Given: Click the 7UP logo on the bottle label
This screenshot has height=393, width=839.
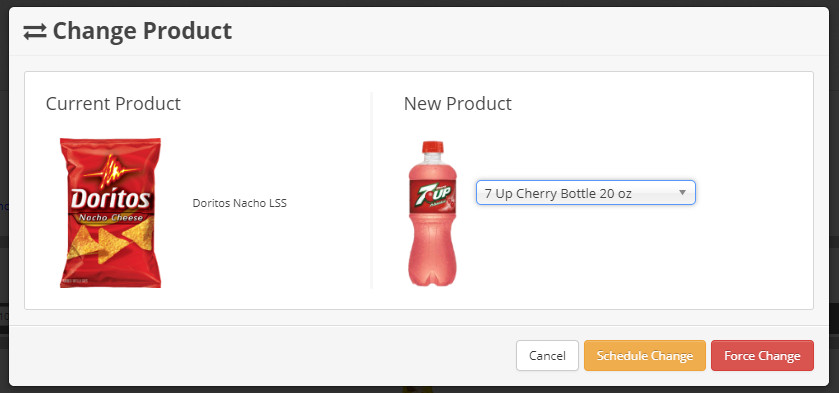Looking at the screenshot, I should coord(433,193).
